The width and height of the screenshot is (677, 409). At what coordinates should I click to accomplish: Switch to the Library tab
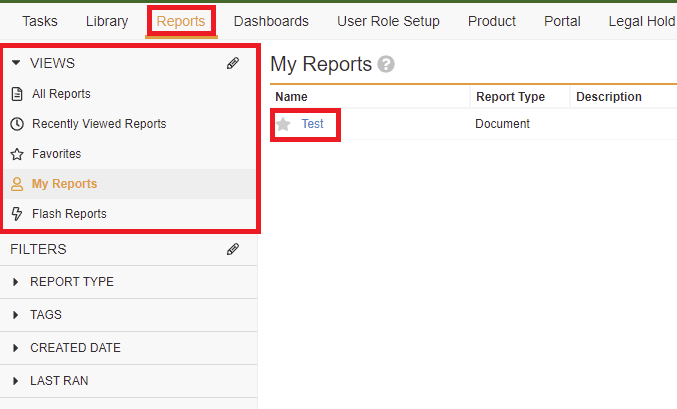(107, 21)
